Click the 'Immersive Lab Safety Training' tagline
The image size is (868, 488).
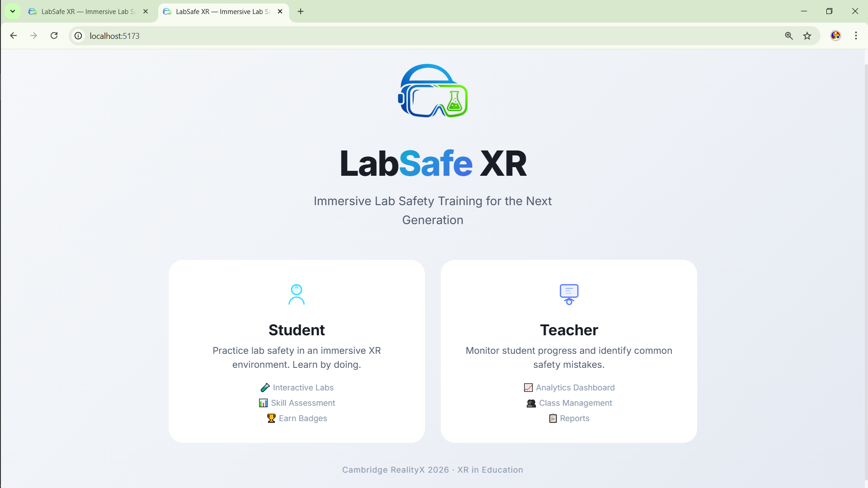[x=433, y=211]
